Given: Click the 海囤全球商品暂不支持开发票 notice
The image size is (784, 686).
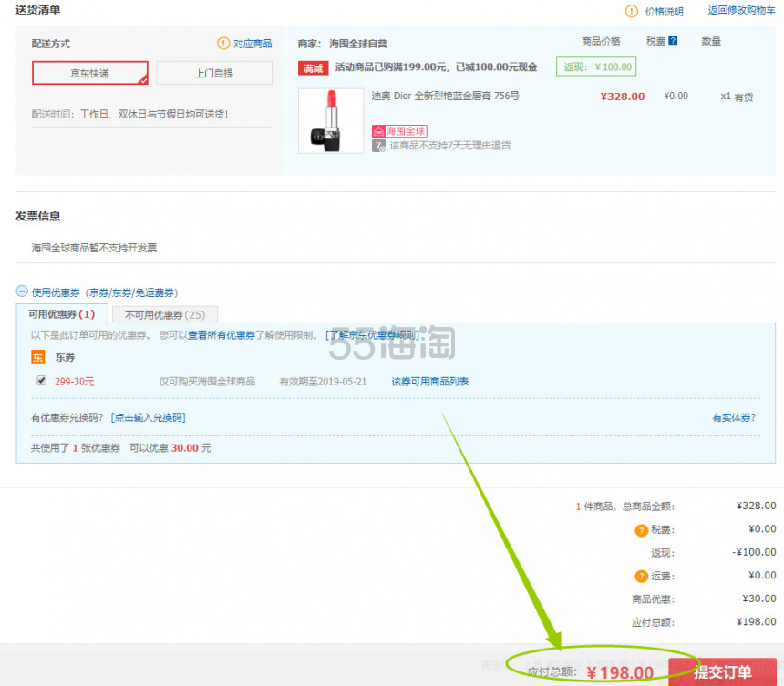Looking at the screenshot, I should pos(94,248).
